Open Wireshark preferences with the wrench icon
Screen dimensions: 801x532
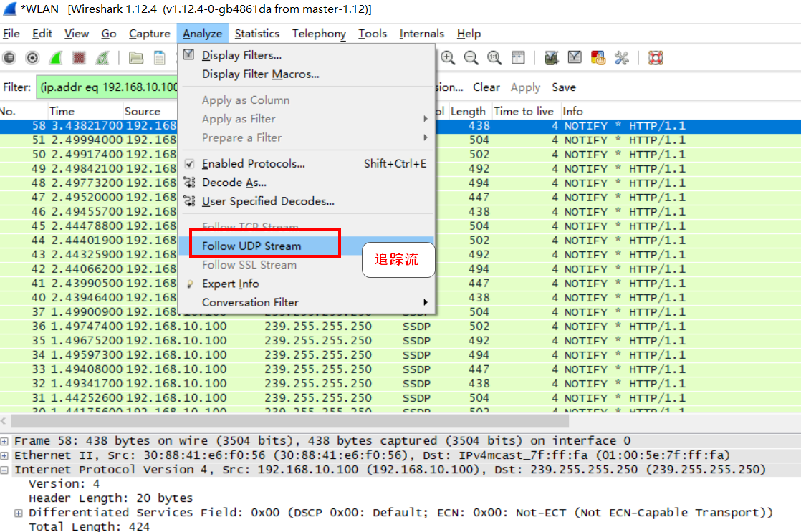click(x=620, y=58)
